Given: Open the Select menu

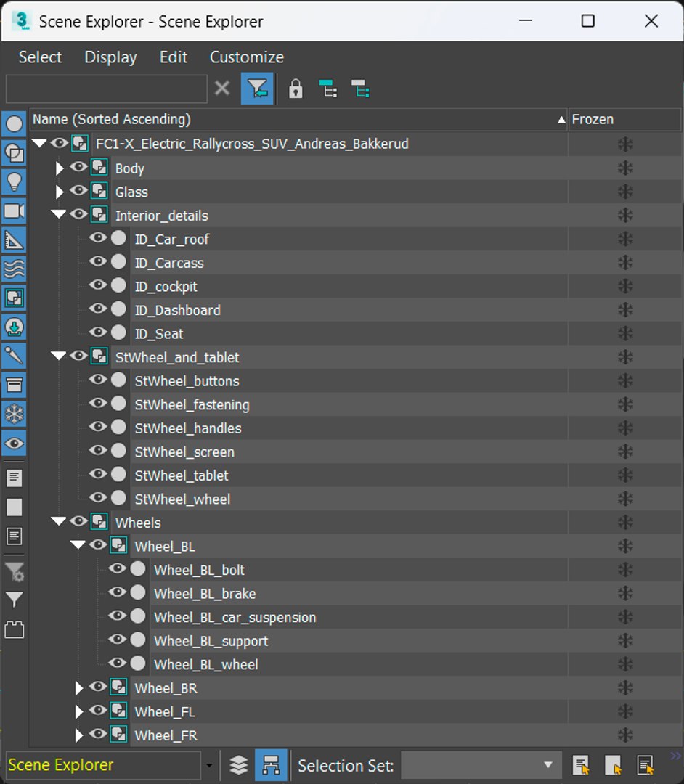Looking at the screenshot, I should pos(40,57).
